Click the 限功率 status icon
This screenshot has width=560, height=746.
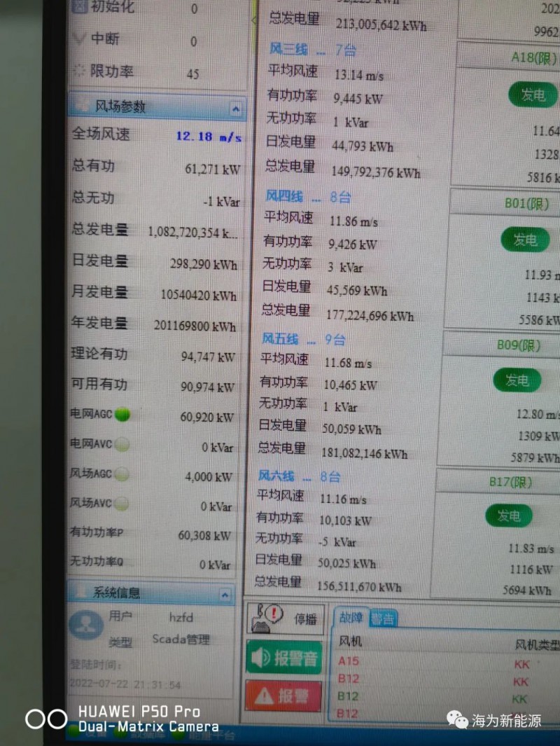tap(79, 71)
